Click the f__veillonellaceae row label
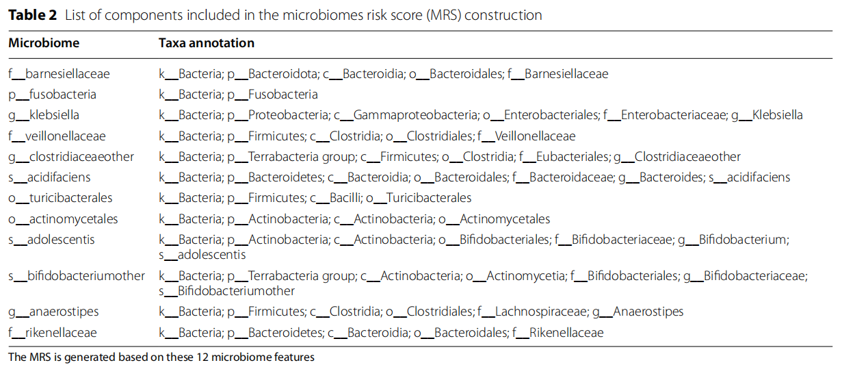The width and height of the screenshot is (868, 365). click(57, 136)
